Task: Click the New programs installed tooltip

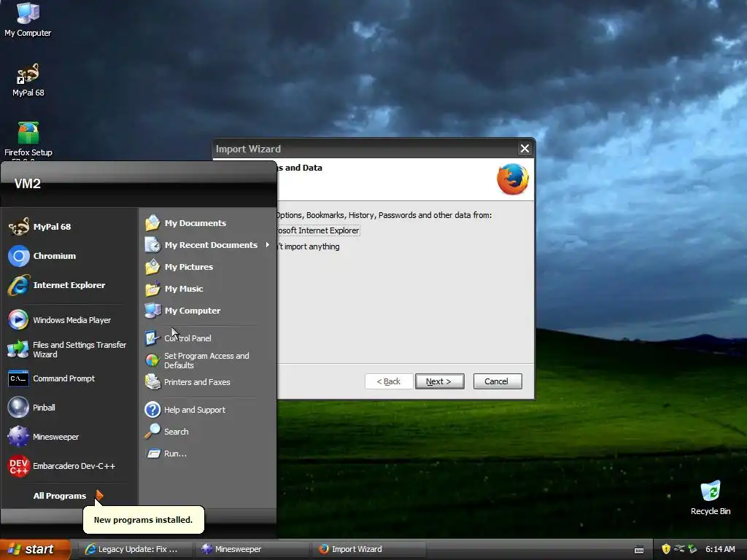Action: coord(144,519)
